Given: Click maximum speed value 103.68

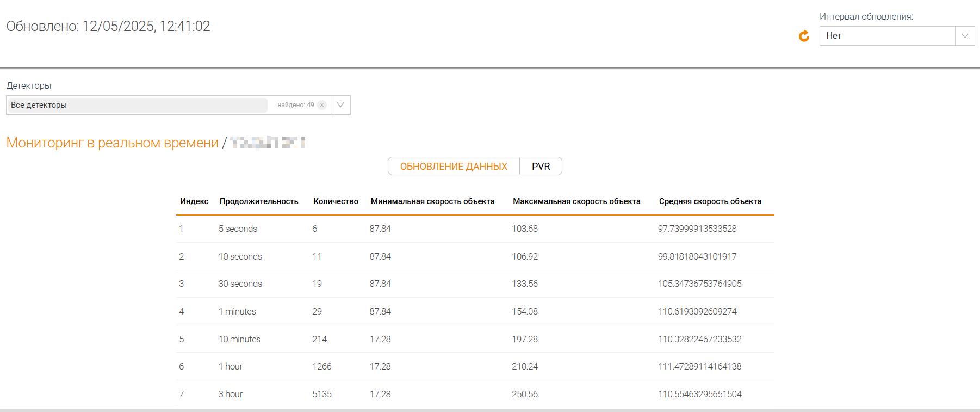Looking at the screenshot, I should tap(525, 229).
